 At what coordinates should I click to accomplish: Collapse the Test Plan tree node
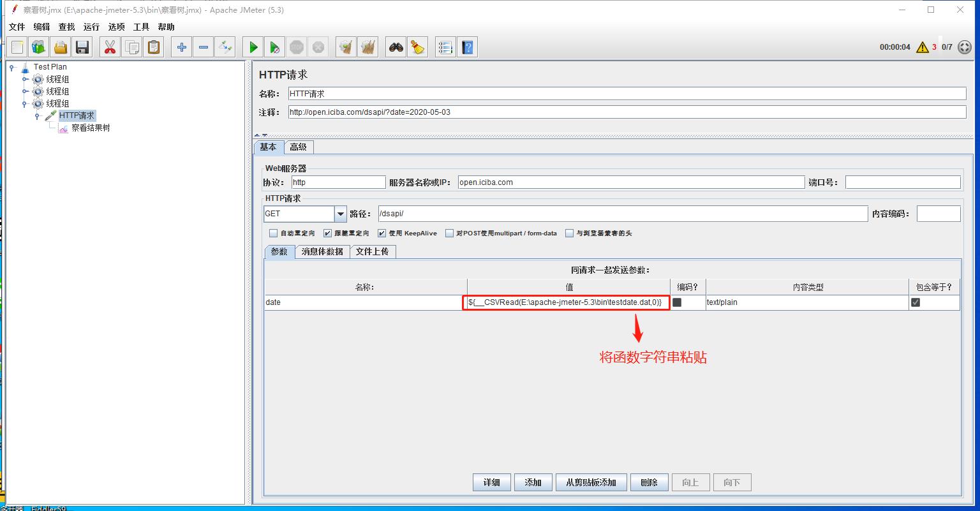(x=12, y=67)
